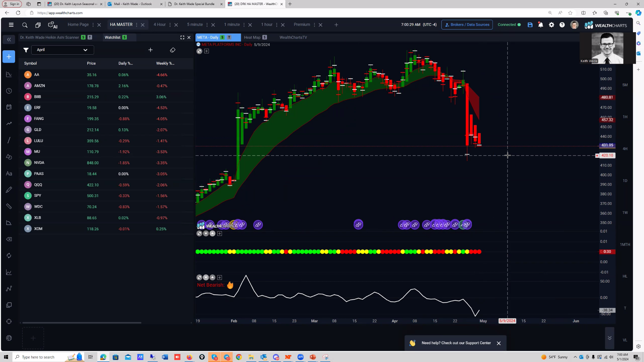This screenshot has height=362, width=644.
Task: Hide the main chart indicator visibility
Action: (x=199, y=51)
